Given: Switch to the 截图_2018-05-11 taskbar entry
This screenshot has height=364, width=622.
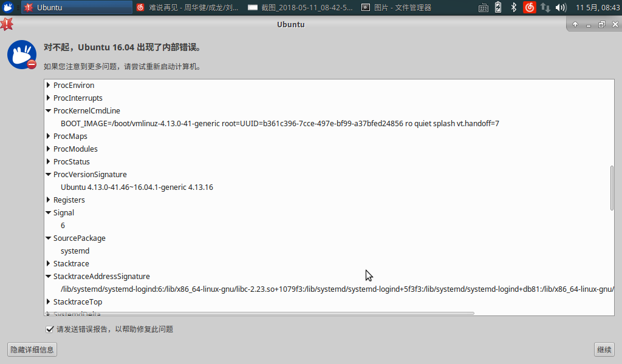Looking at the screenshot, I should 301,7.
